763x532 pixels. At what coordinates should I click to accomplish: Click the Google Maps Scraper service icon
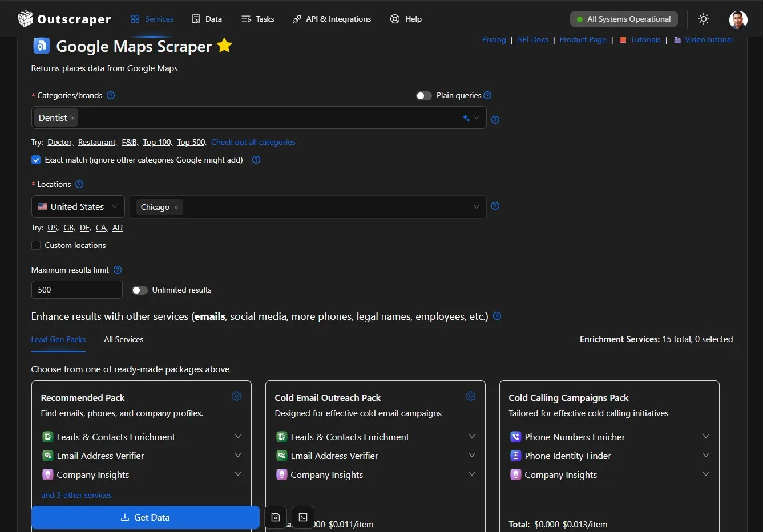(41, 46)
